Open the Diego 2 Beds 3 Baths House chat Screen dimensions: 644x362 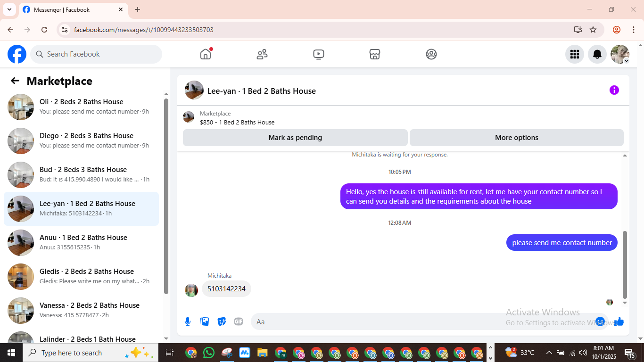[81, 141]
